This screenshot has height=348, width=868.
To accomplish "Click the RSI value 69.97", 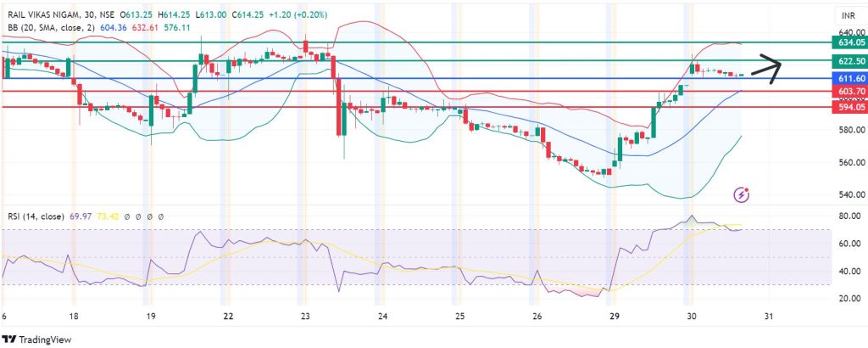I will click(81, 216).
